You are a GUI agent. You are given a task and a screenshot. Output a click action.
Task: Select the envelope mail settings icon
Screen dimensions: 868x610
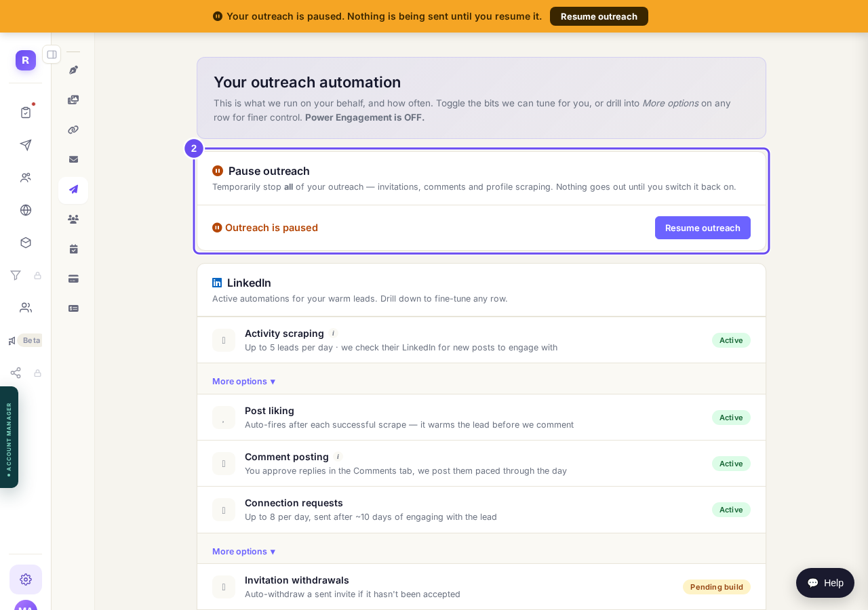tap(73, 159)
